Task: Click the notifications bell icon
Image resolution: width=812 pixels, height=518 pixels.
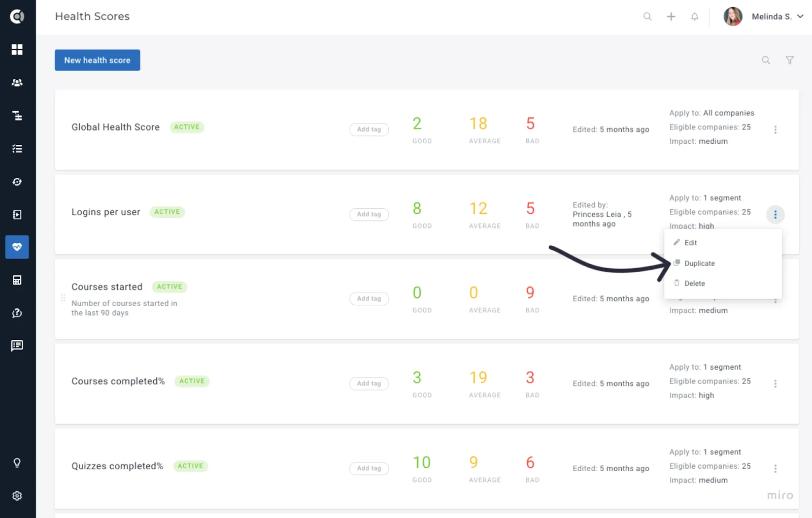Action: pyautogui.click(x=695, y=17)
